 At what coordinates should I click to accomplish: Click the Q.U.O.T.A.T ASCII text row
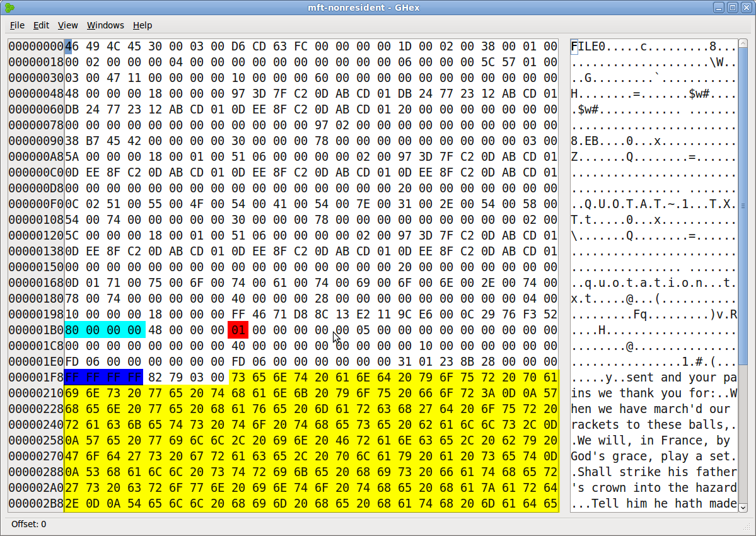pyautogui.click(x=654, y=204)
